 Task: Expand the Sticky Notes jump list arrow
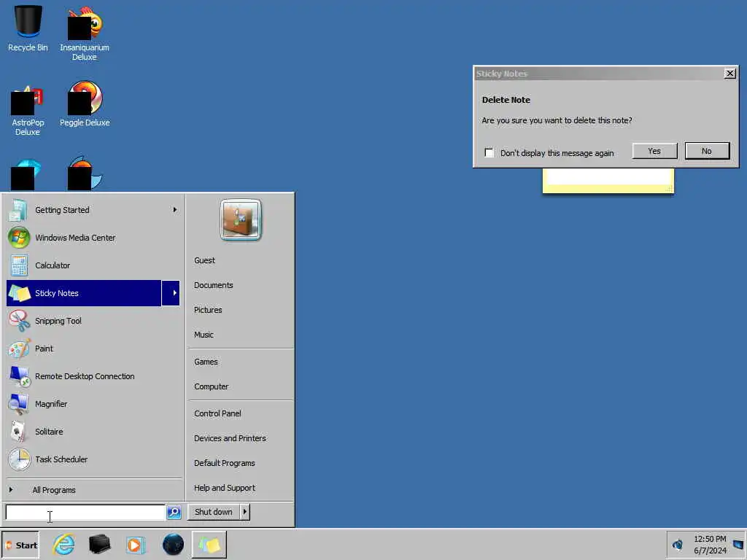click(171, 293)
